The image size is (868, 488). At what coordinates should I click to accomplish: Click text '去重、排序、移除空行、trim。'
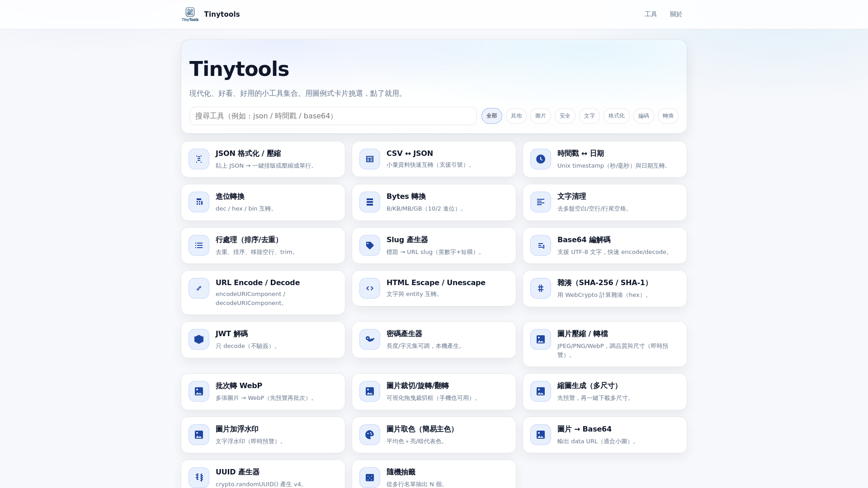pos(256,252)
